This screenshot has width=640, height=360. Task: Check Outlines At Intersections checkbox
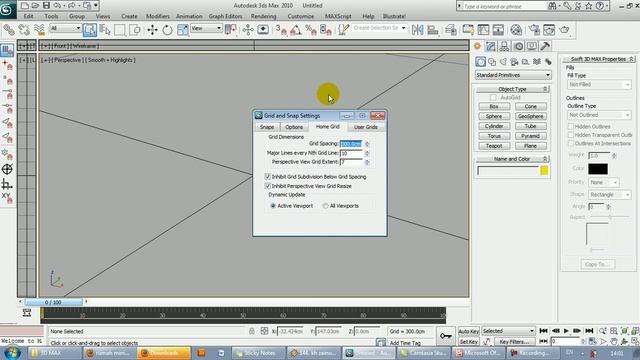coord(571,144)
